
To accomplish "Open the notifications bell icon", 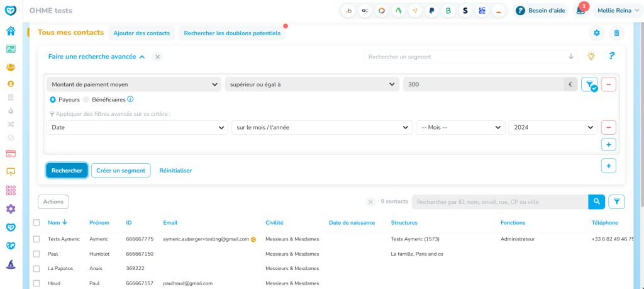I will pyautogui.click(x=580, y=11).
